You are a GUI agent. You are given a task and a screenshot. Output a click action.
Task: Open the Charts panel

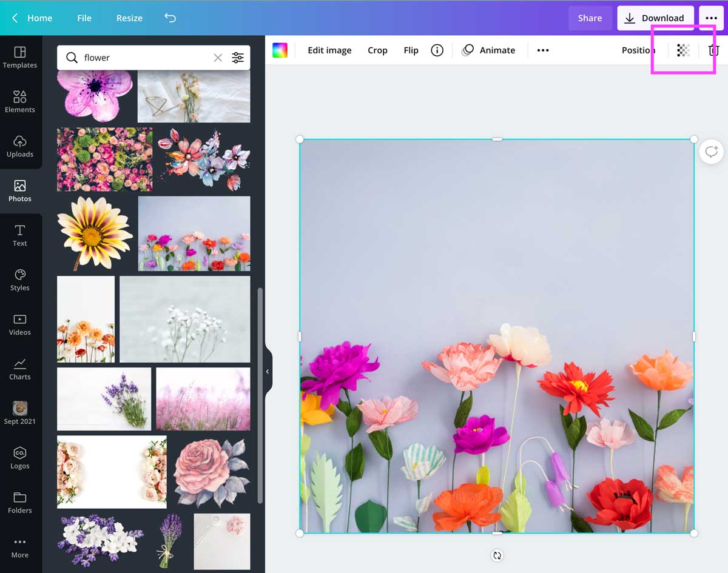tap(20, 369)
